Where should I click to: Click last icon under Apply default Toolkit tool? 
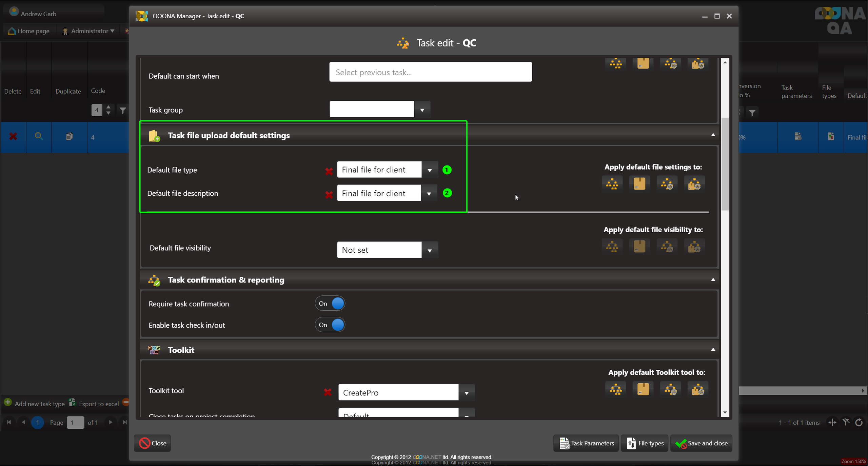[697, 389]
